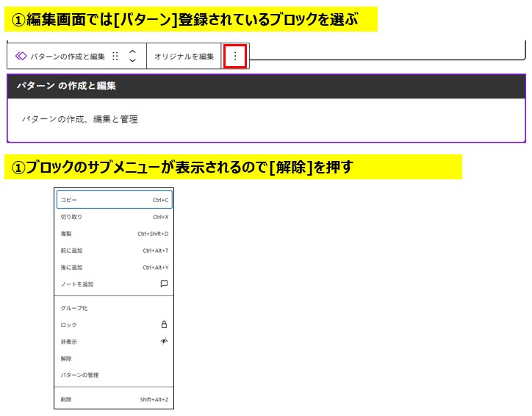Click the move up arrow
Screen dimensions: 532x416
pyautogui.click(x=132, y=52)
